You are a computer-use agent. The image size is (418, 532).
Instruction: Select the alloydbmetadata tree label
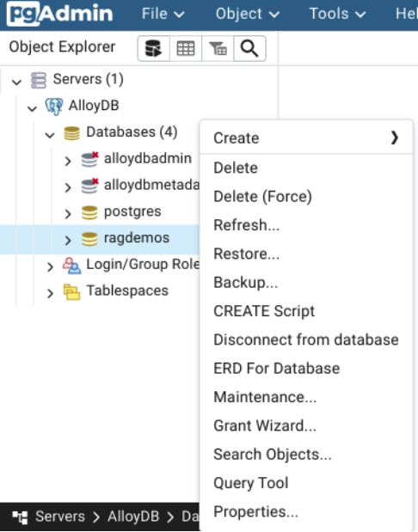[151, 185]
